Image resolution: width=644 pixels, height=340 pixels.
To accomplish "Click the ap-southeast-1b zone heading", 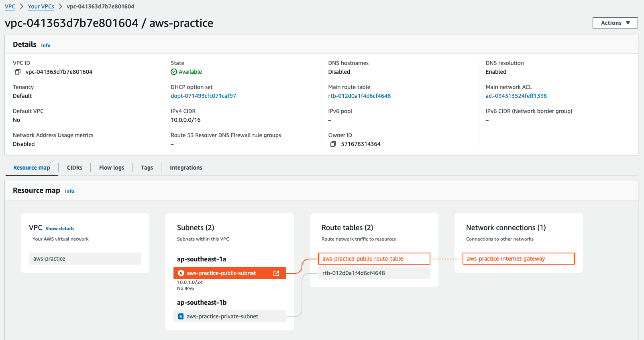I will coord(202,303).
